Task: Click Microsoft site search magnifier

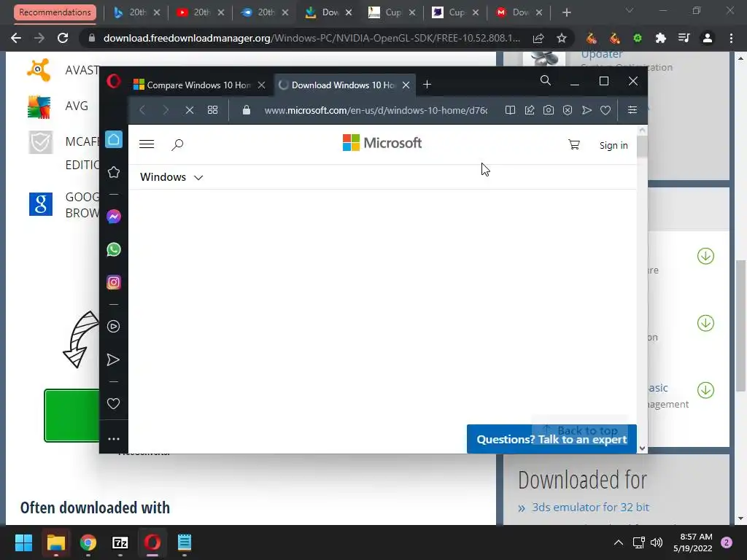Action: [x=177, y=144]
